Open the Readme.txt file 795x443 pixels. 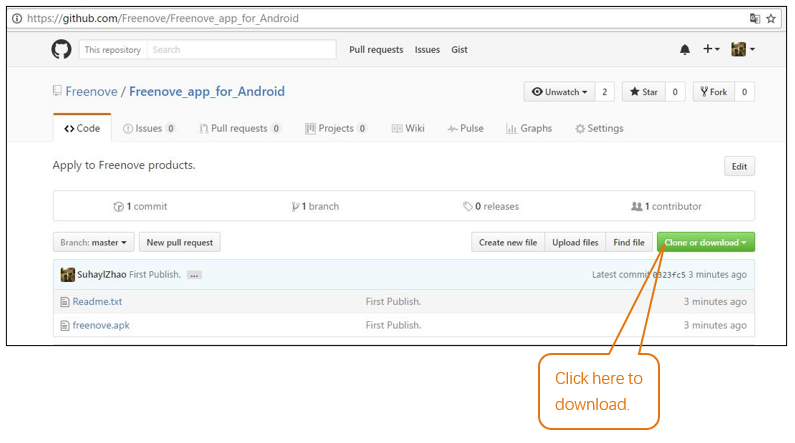tap(97, 302)
